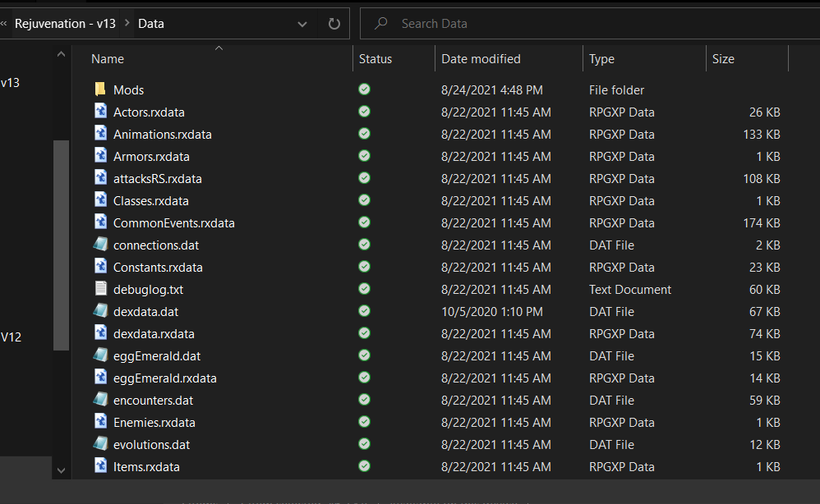Select the dexdata.dat file icon

pos(100,311)
